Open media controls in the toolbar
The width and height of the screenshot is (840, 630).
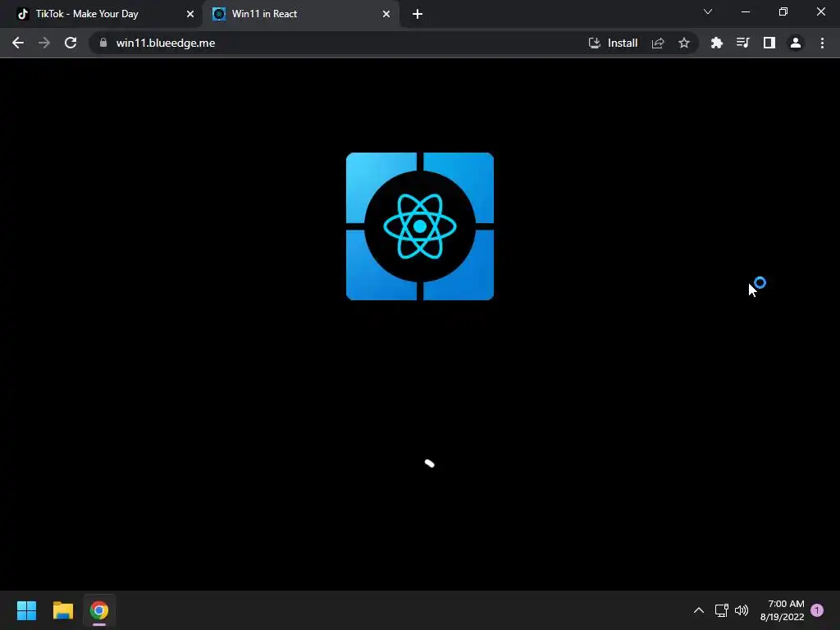click(743, 43)
